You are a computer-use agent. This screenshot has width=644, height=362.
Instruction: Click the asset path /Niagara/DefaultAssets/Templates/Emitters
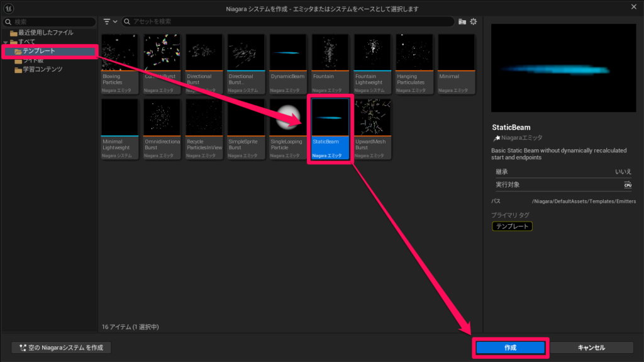584,201
